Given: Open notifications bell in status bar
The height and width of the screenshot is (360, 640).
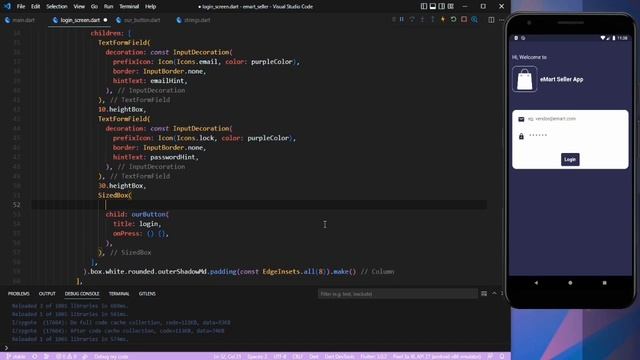Looking at the screenshot, I should click(x=502, y=356).
